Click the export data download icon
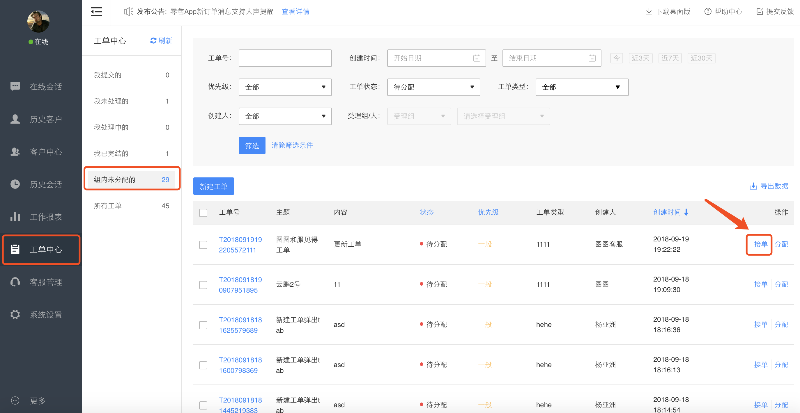Viewport: 800px width, 413px height. pyautogui.click(x=753, y=186)
